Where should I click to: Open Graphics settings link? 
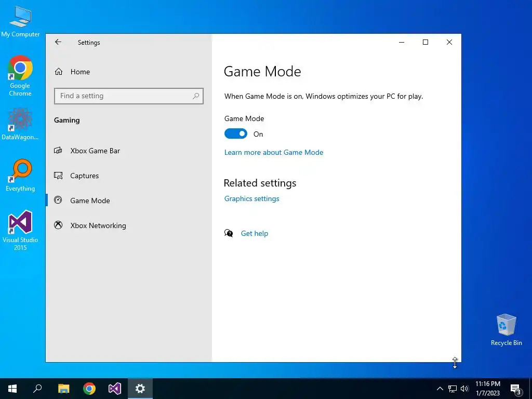point(252,199)
